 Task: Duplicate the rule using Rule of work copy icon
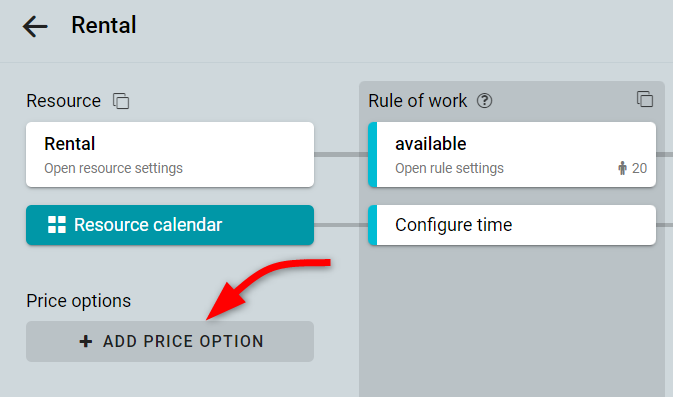coord(645,99)
